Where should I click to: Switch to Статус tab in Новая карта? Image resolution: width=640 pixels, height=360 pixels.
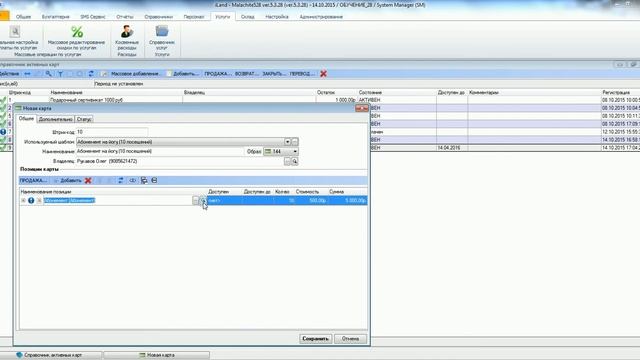click(x=84, y=119)
